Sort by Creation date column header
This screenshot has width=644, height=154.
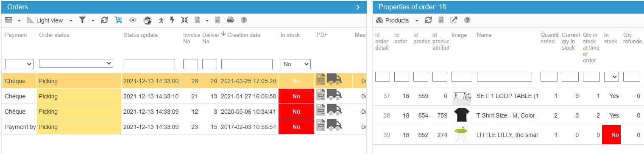244,35
